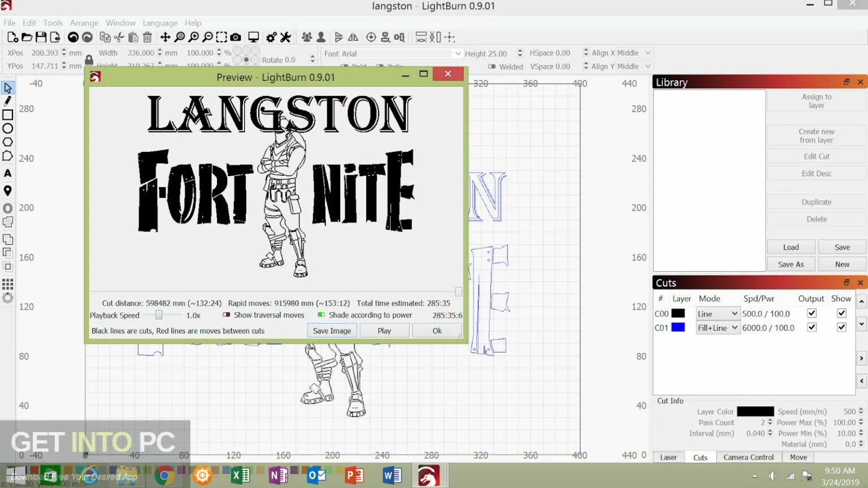Screen dimensions: 868x488
Task: Zoom in with magnifier plus icon
Action: click(x=194, y=37)
